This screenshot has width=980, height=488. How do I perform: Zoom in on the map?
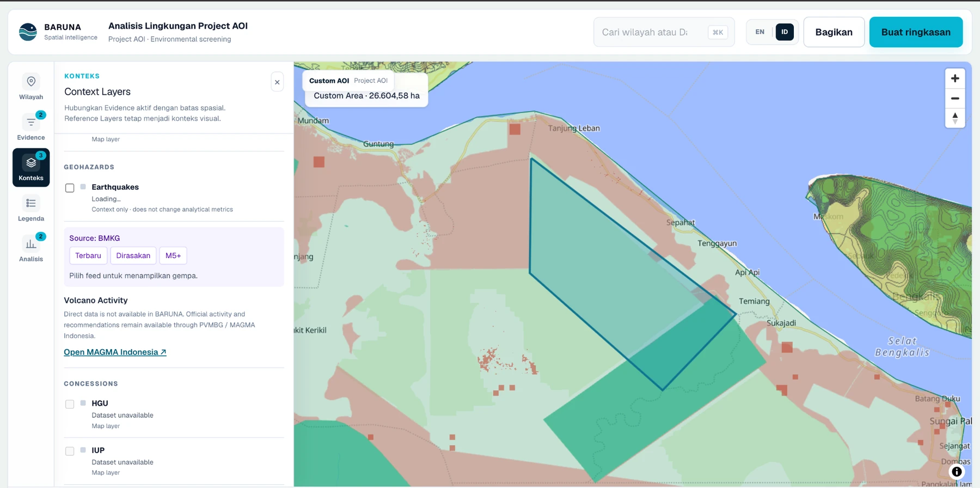pyautogui.click(x=955, y=78)
